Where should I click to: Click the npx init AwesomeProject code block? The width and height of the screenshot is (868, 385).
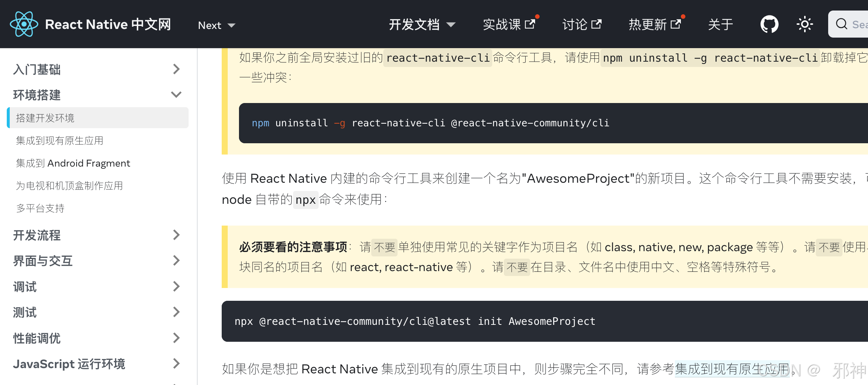tap(544, 321)
